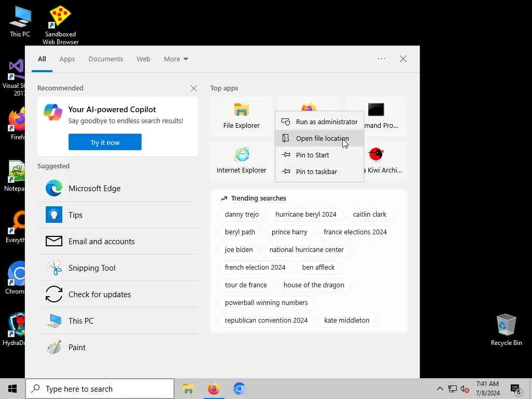The height and width of the screenshot is (399, 532).
Task: Search trending topic joe biden
Action: (238, 250)
